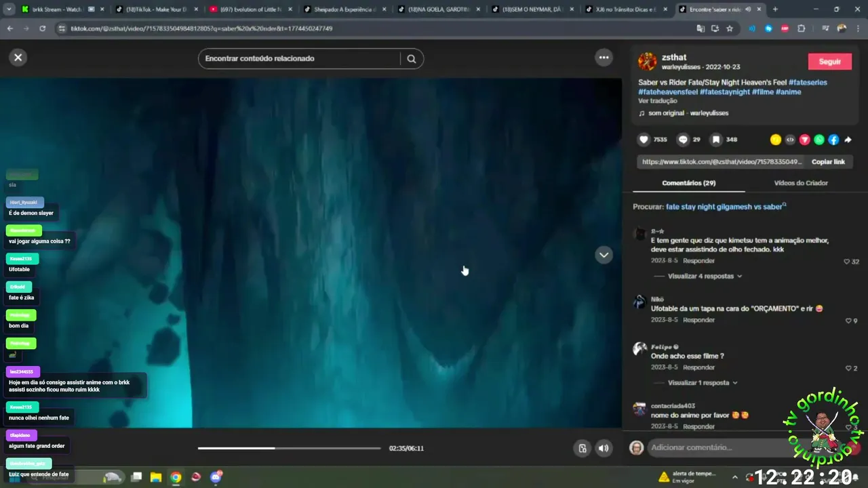Click Copiar link button
The image size is (868, 488).
pyautogui.click(x=828, y=162)
